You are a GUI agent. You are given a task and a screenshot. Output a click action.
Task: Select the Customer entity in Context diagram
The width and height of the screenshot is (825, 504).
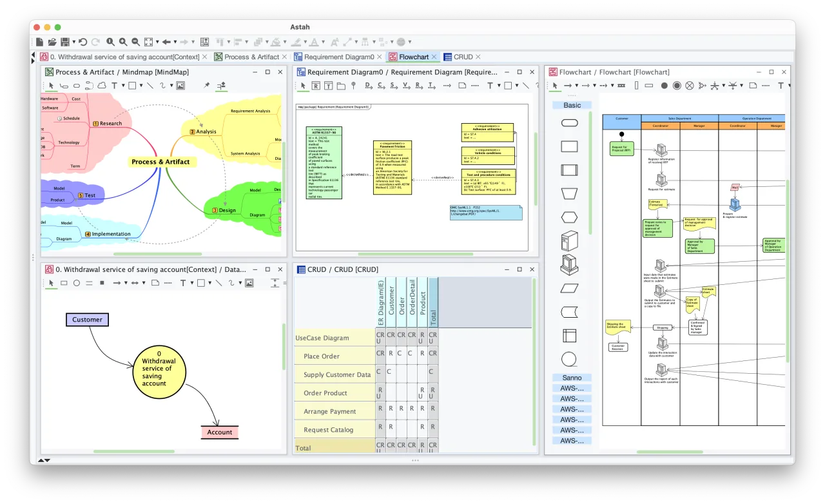point(87,319)
